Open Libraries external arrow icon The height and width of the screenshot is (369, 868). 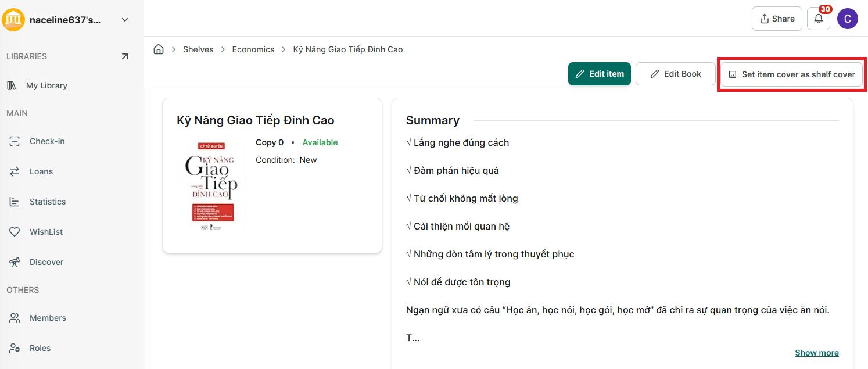tap(124, 56)
